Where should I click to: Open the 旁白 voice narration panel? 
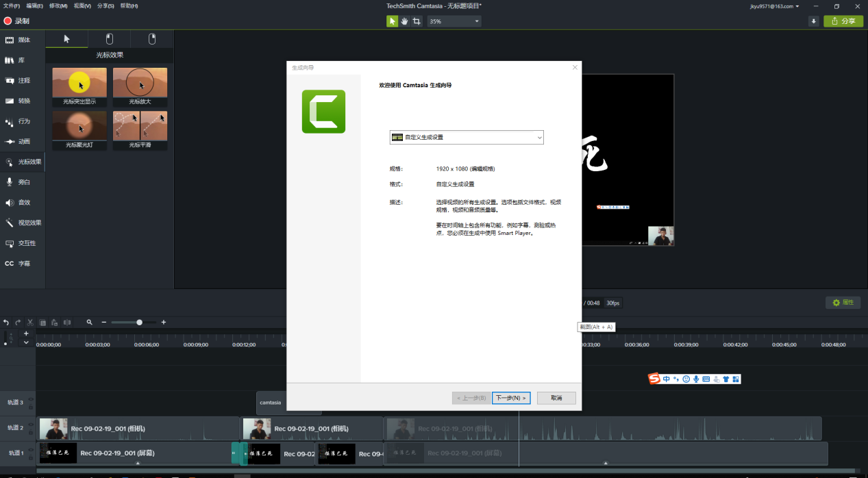pos(23,182)
